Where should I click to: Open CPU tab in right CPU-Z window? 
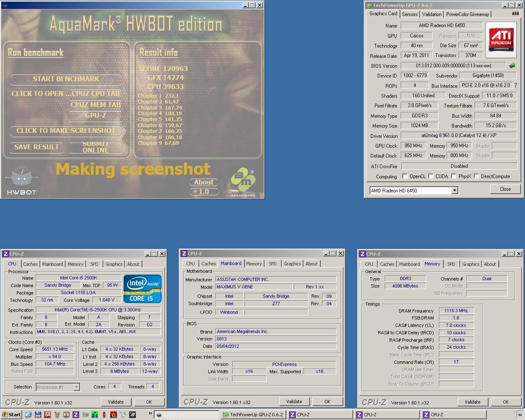369,264
